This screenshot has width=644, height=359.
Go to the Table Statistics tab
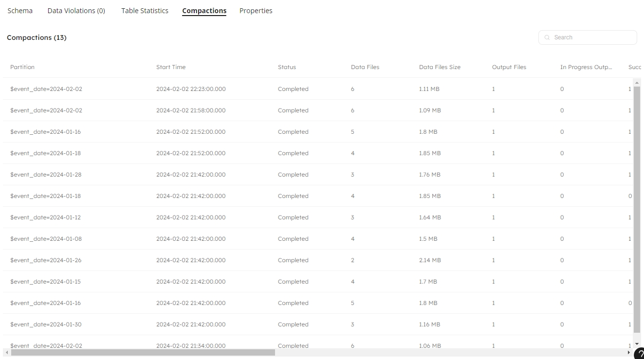click(x=145, y=11)
